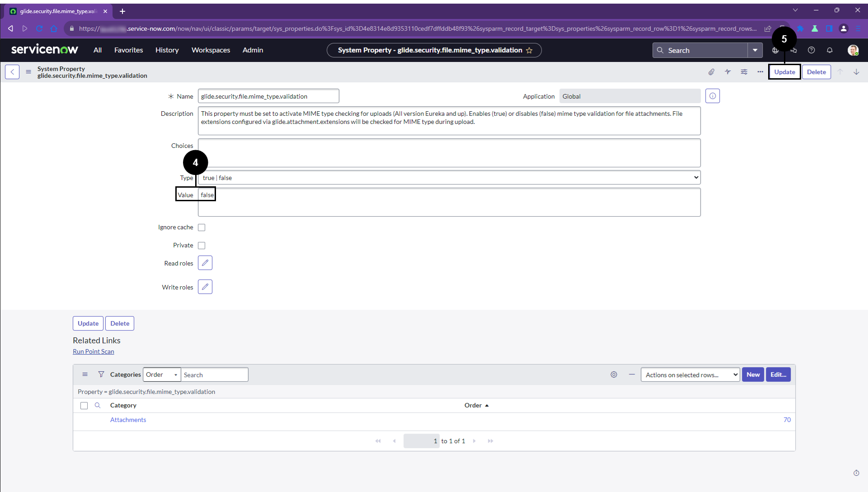Screen dimensions: 868x492
Task: Favorite this property with star icon
Action: pyautogui.click(x=529, y=50)
